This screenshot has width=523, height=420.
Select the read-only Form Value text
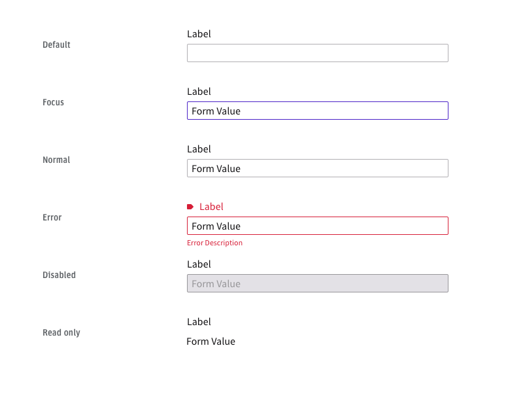211,341
